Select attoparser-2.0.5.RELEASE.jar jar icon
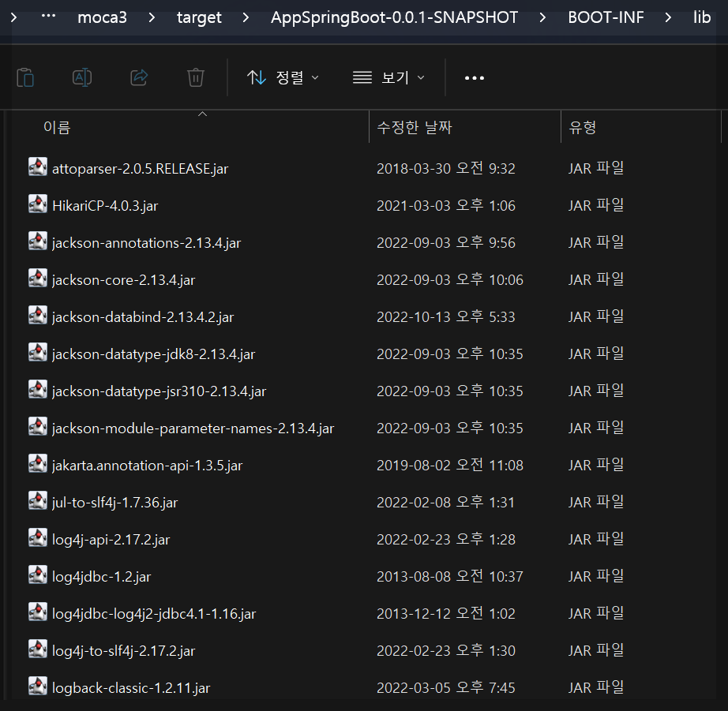 pos(38,167)
